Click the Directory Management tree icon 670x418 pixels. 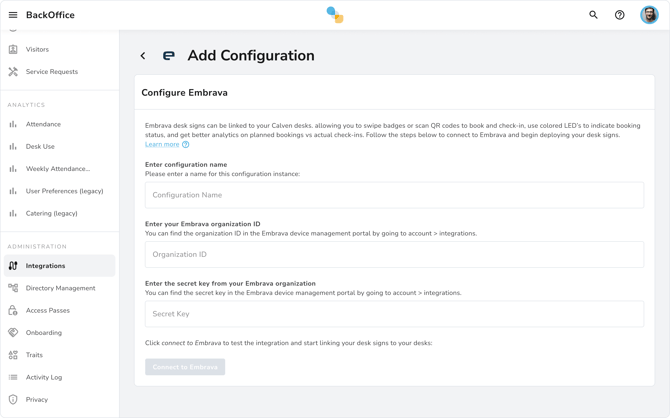coord(13,288)
